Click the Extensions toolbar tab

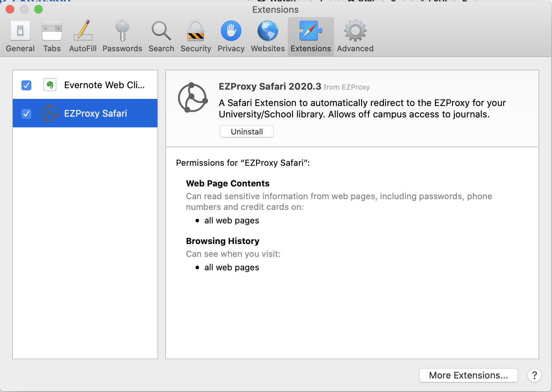click(310, 36)
